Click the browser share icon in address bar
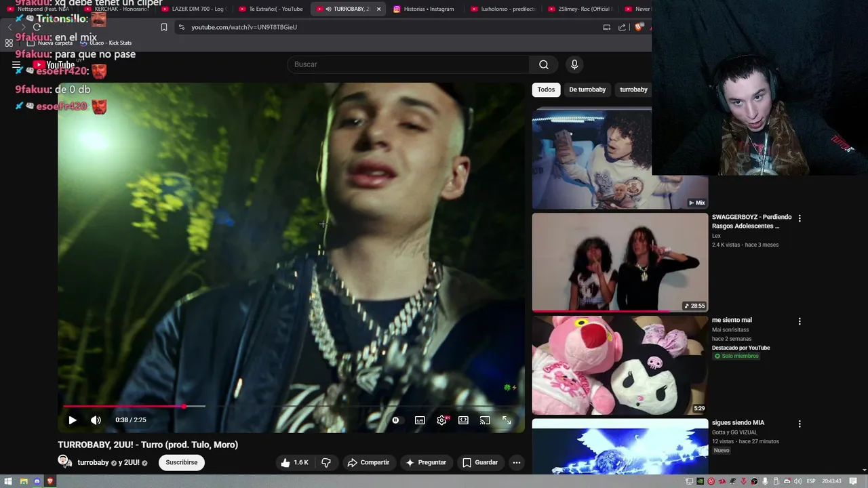Screen dimensions: 868x488 622,27
